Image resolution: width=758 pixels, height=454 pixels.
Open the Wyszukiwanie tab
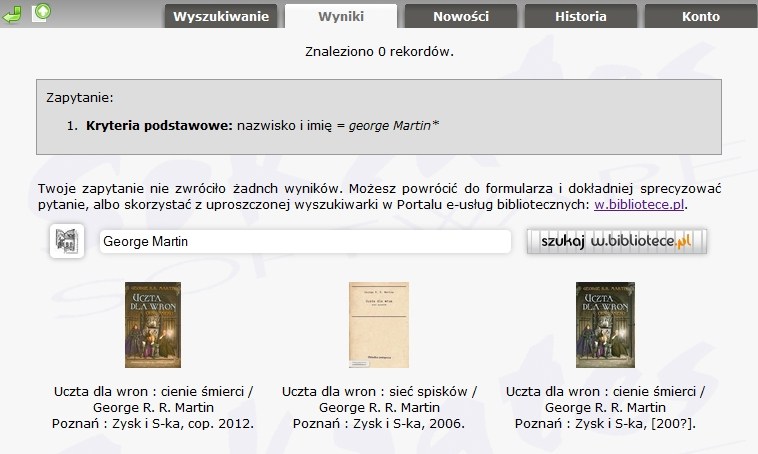pos(220,16)
